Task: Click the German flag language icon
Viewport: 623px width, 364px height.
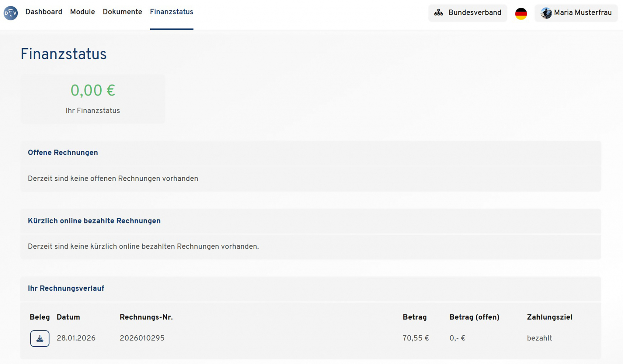Action: [521, 13]
